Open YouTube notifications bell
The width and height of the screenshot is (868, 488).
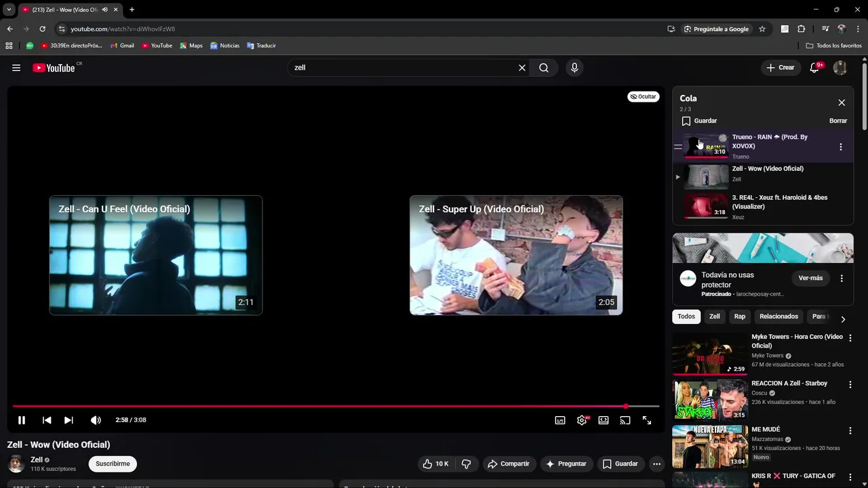pyautogui.click(x=815, y=68)
